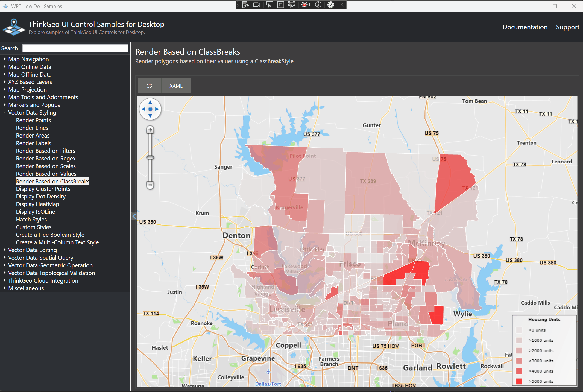Screen dimensions: 583x392
Task: Switch to the CS tab
Action: 149,86
